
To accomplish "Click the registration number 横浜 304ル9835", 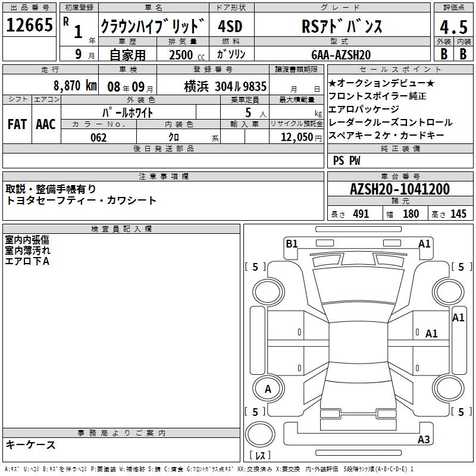I will [x=226, y=86].
